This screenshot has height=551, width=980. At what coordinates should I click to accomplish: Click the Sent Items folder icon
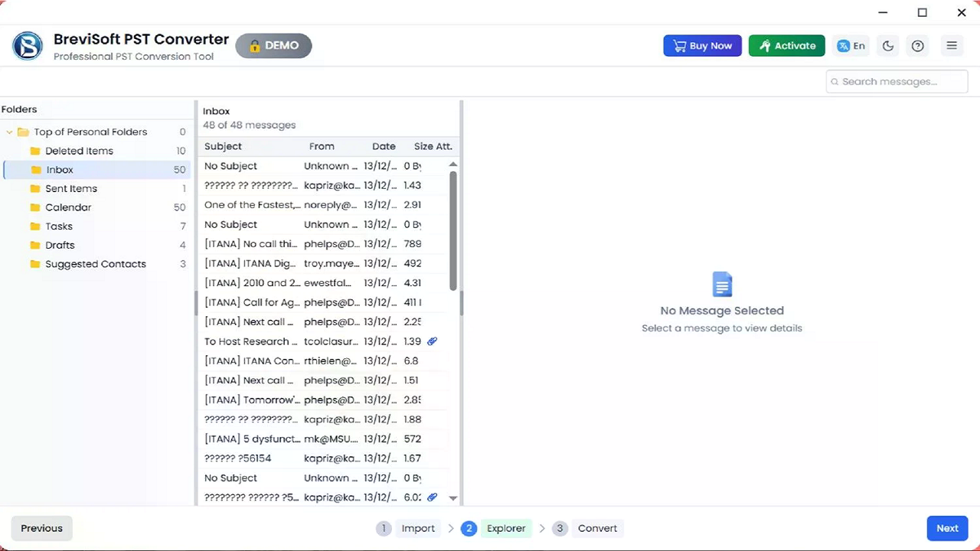tap(34, 188)
